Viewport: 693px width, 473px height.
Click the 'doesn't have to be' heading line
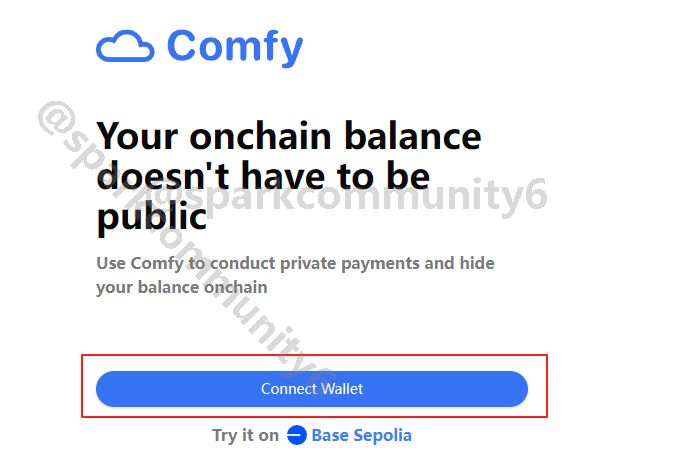tap(263, 176)
